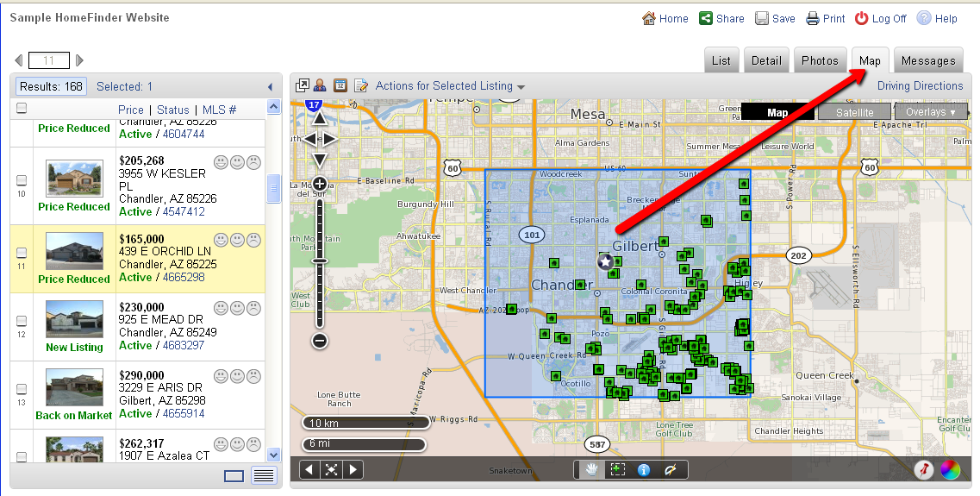Click the results list scrollbar thumb
Image resolution: width=980 pixels, height=496 pixels.
[274, 189]
